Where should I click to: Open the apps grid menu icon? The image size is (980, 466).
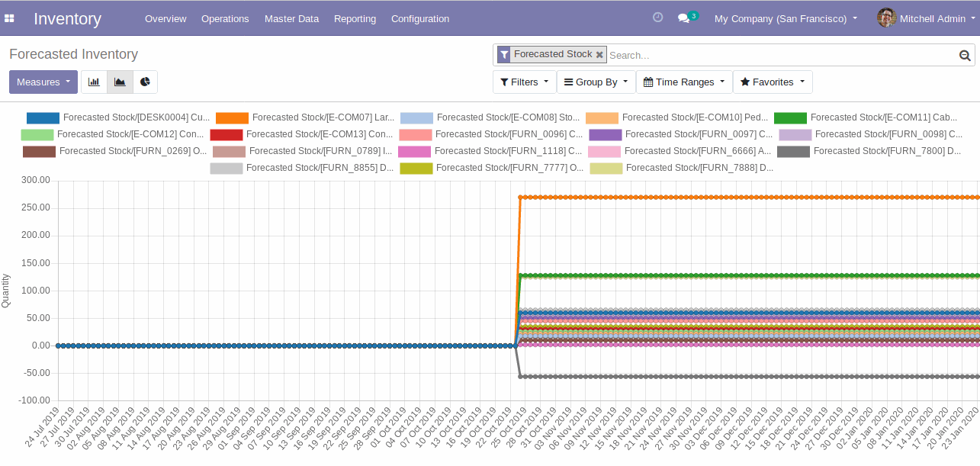coord(9,18)
